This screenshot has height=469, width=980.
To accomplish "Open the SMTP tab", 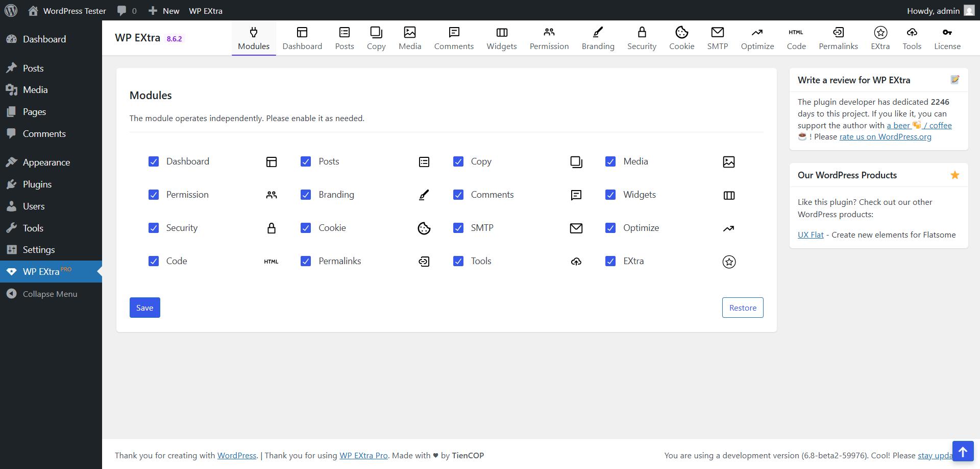I will click(x=717, y=38).
